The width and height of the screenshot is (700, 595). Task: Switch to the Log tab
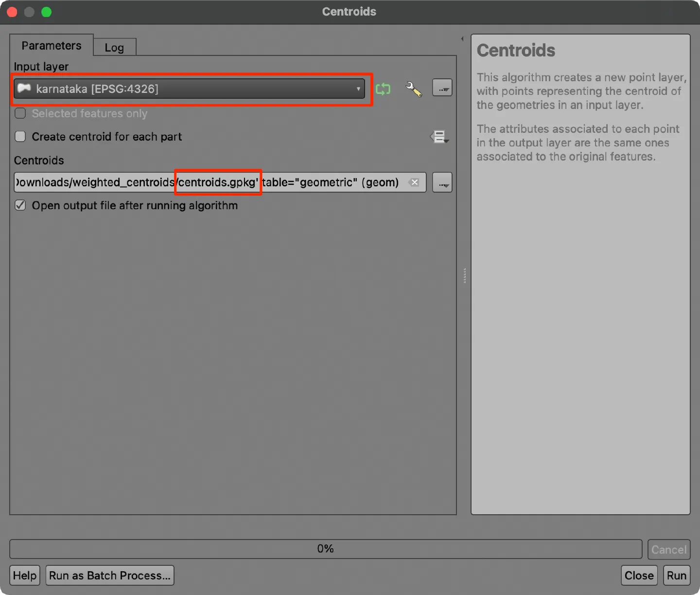(x=114, y=48)
